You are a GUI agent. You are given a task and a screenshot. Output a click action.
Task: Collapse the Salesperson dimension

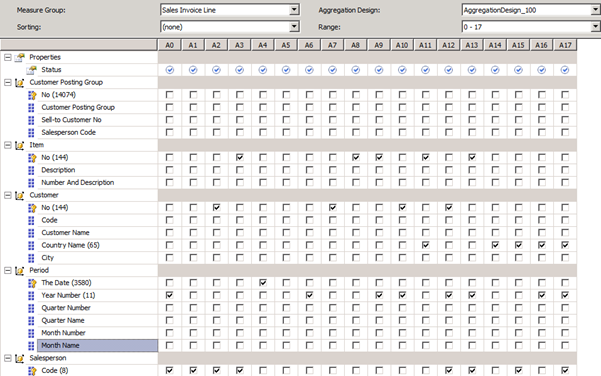coord(8,358)
